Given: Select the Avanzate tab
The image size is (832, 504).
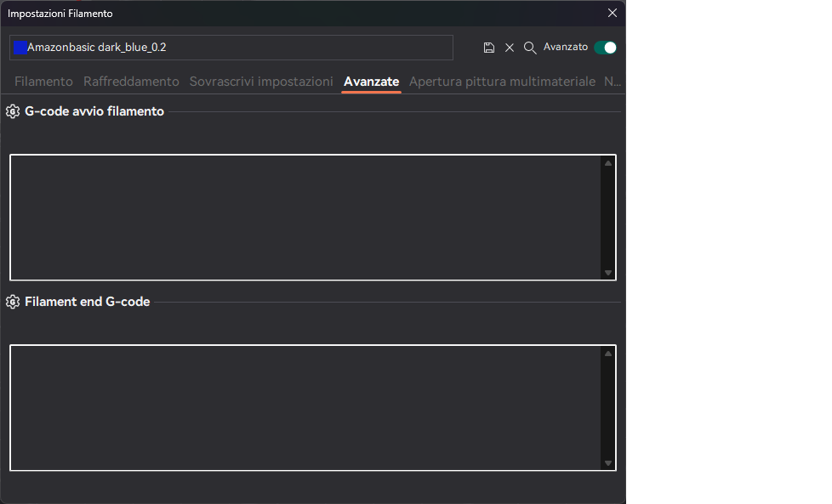Looking at the screenshot, I should [372, 82].
